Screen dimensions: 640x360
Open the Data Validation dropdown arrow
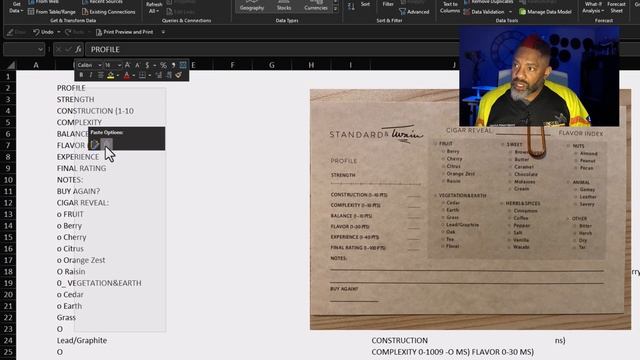pos(510,12)
